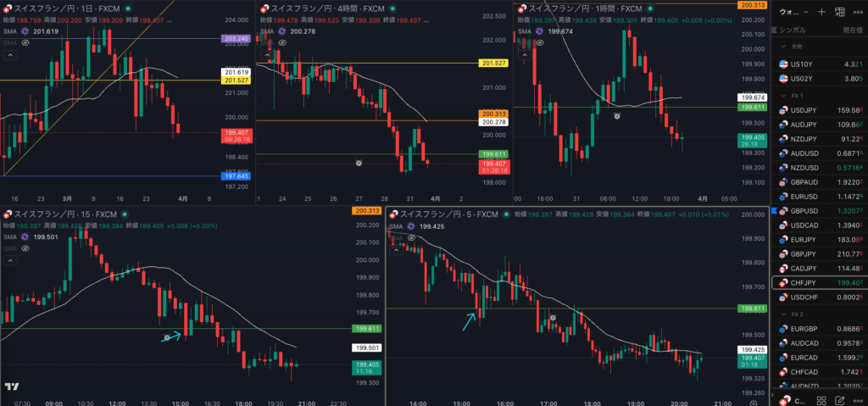Screen dimensions: 868x406
Task: Show hidden SMA indicator in daily chart
Action: click(x=25, y=42)
